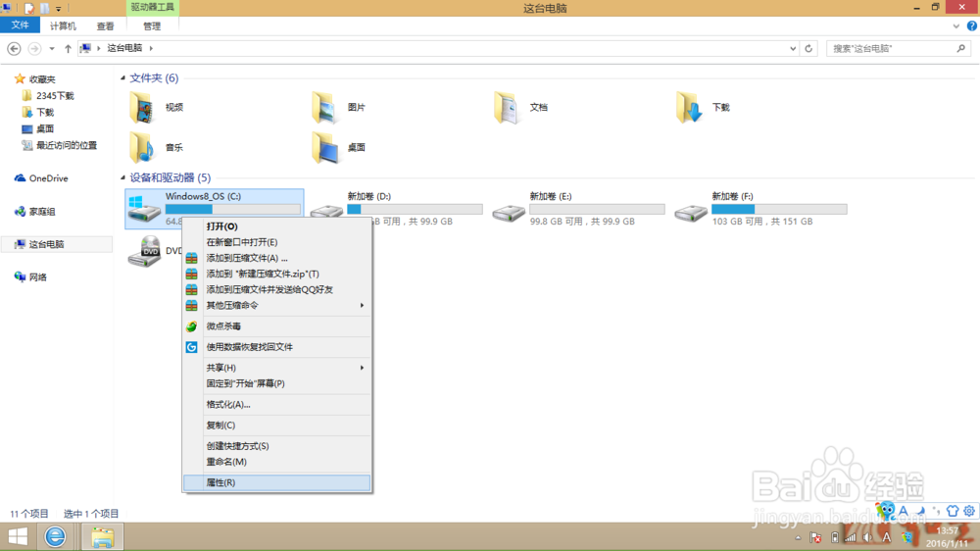Click the E: drive capacity bar

click(x=597, y=209)
